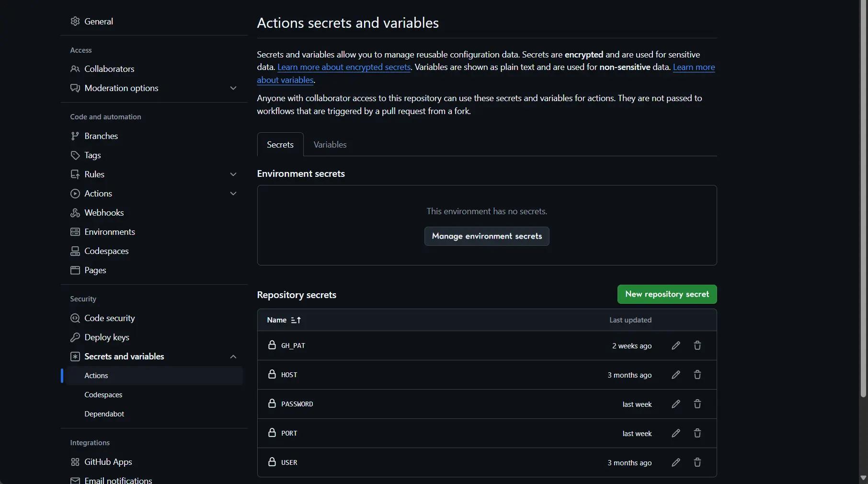This screenshot has height=484, width=868.
Task: Collapse the Secrets and variables section
Action: click(x=233, y=357)
